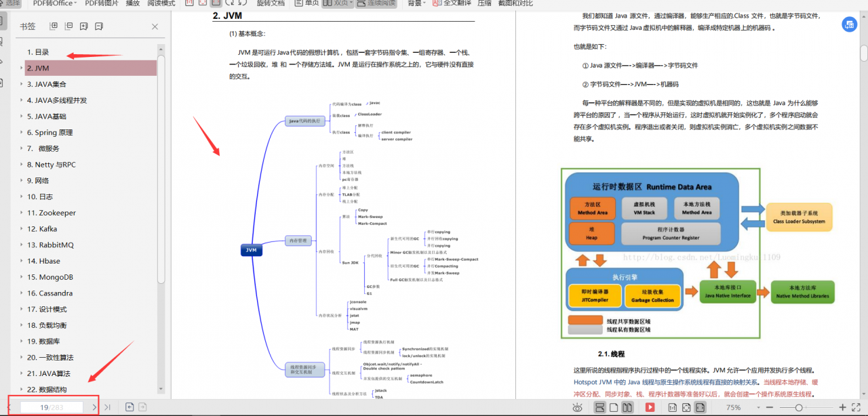This screenshot has height=416, width=868.
Task: Click the 2.1. 线程 heading text
Action: [x=611, y=354]
